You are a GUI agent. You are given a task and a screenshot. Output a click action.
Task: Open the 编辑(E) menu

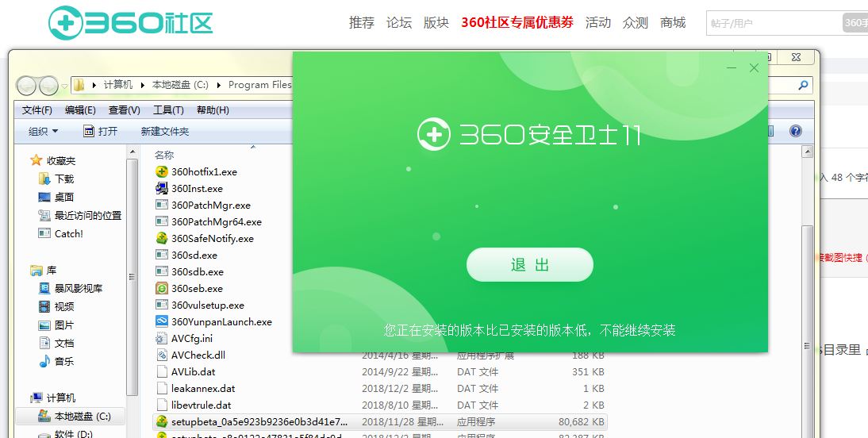(x=80, y=110)
